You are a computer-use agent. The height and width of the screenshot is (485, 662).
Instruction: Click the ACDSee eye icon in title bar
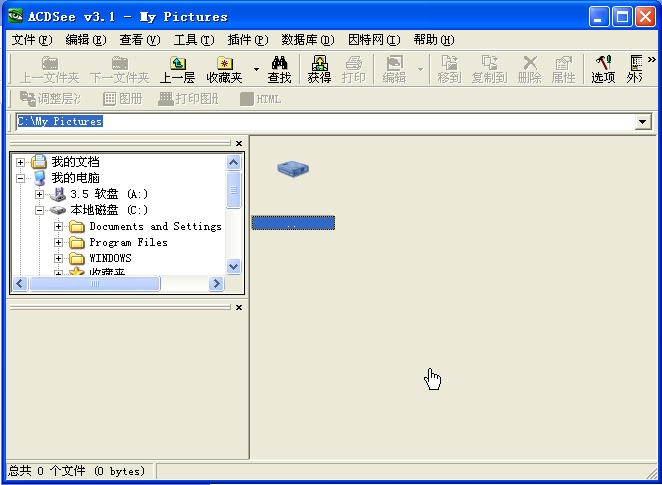(x=15, y=16)
